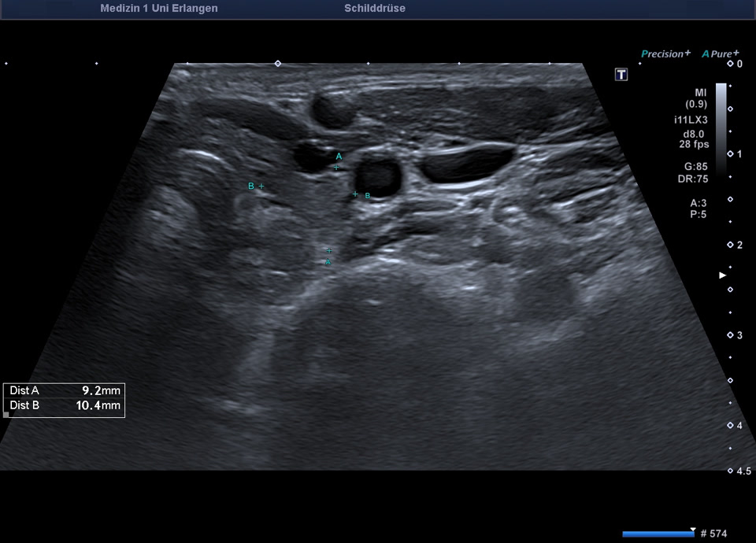Select the Dist A 9.2mm measurement row
The height and width of the screenshot is (543, 756).
click(65, 390)
